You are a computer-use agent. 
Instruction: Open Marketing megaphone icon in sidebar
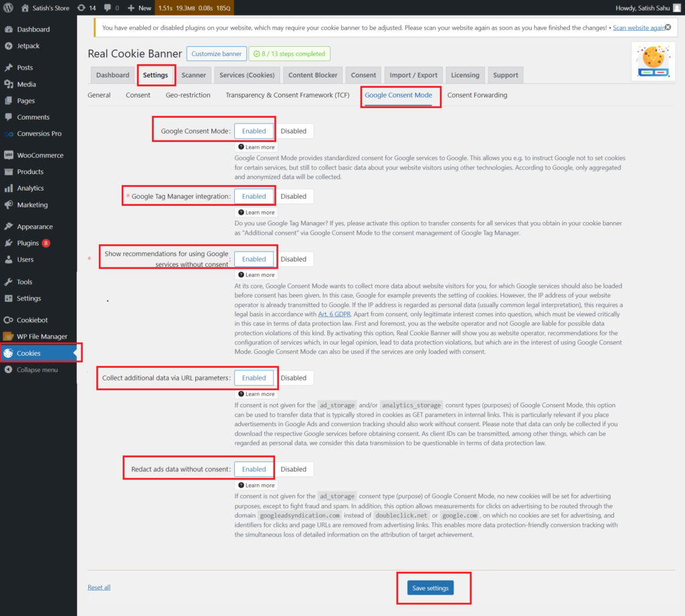point(8,205)
